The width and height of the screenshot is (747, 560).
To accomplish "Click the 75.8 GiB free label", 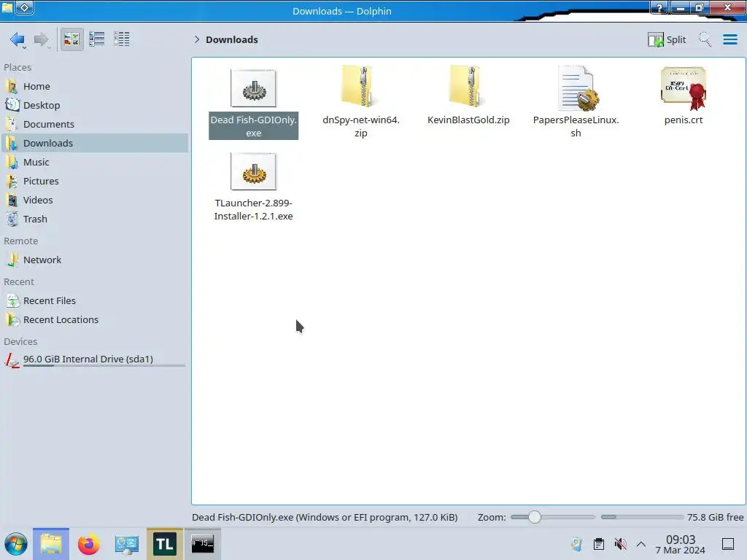I will [x=715, y=517].
